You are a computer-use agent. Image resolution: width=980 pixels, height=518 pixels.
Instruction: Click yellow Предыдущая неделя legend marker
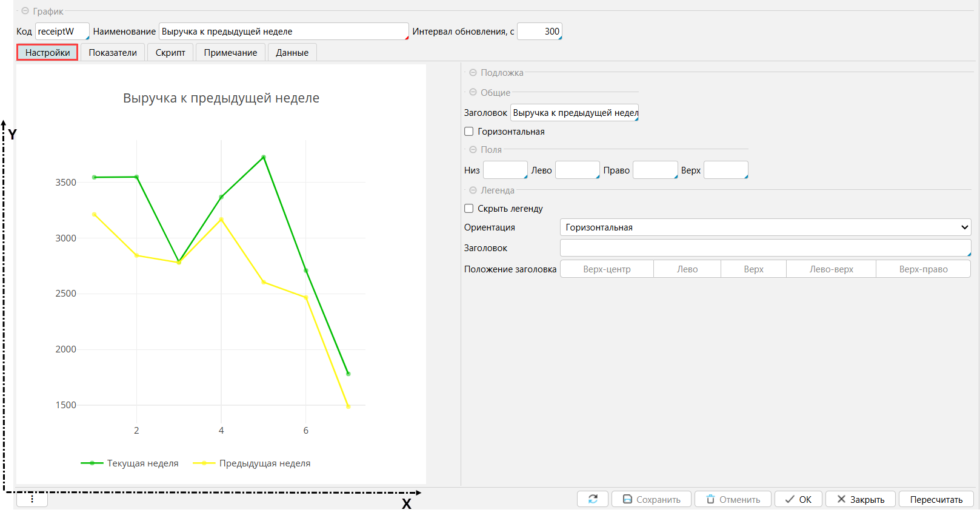(x=204, y=463)
